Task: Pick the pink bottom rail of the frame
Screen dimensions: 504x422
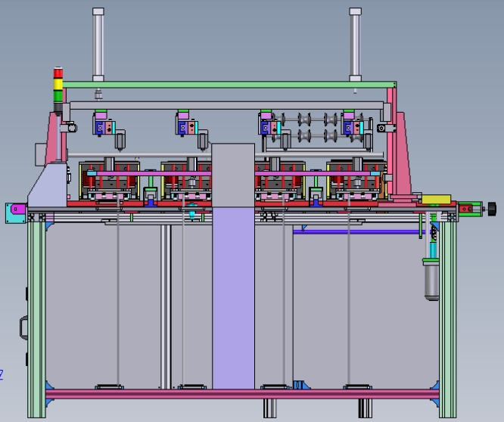Action: click(242, 394)
